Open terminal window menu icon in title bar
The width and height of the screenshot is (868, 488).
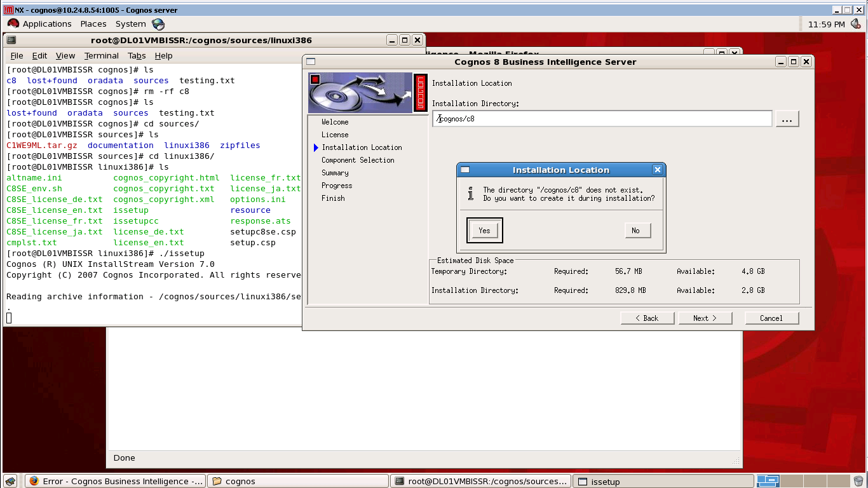point(11,40)
